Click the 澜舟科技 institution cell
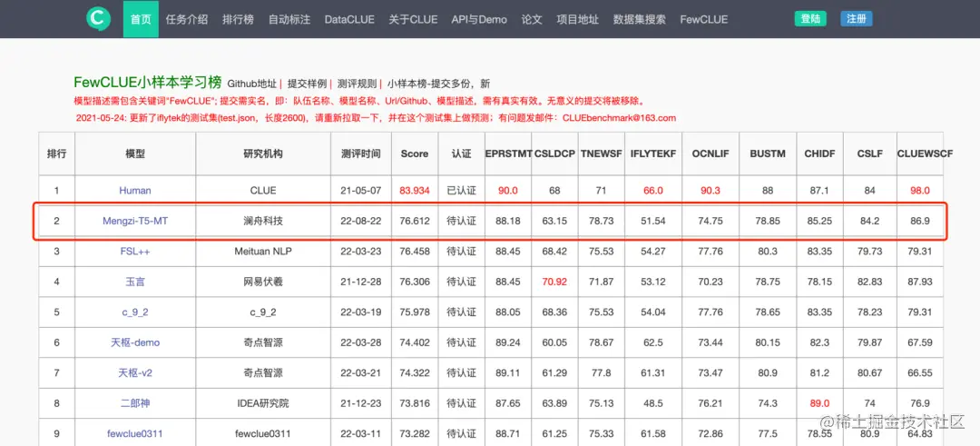The height and width of the screenshot is (446, 980). (x=262, y=220)
